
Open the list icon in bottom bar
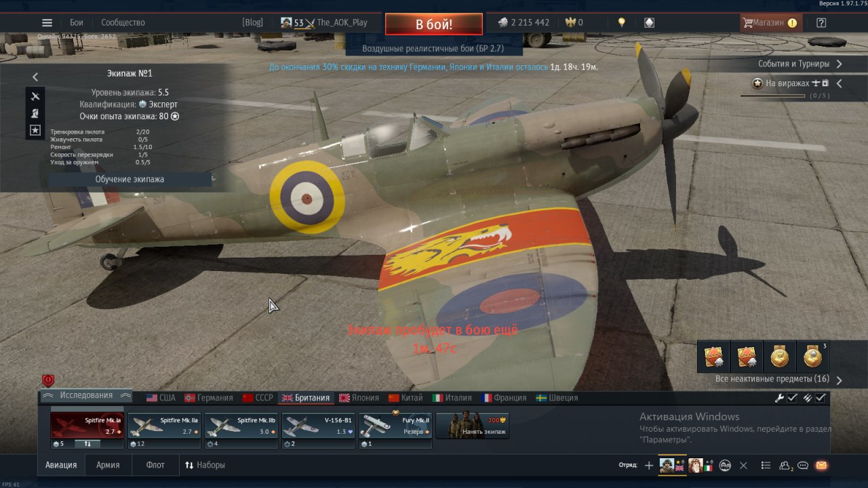pos(766,466)
